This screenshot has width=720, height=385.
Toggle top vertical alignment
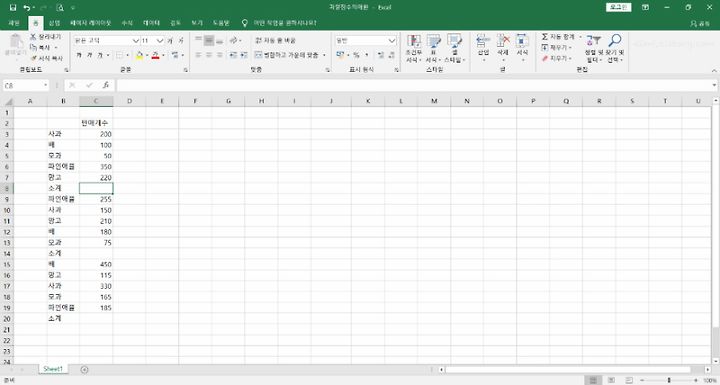[198, 40]
